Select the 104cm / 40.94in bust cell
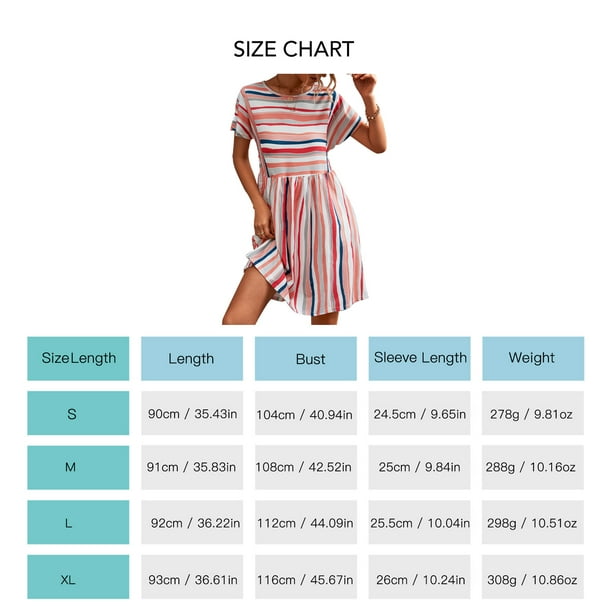This screenshot has height=612, width=612. (x=305, y=413)
